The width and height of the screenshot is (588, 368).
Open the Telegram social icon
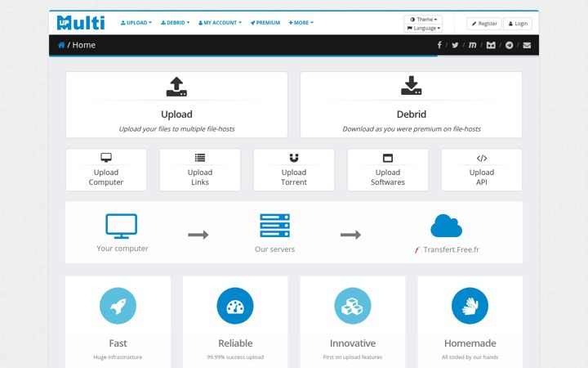(x=510, y=45)
